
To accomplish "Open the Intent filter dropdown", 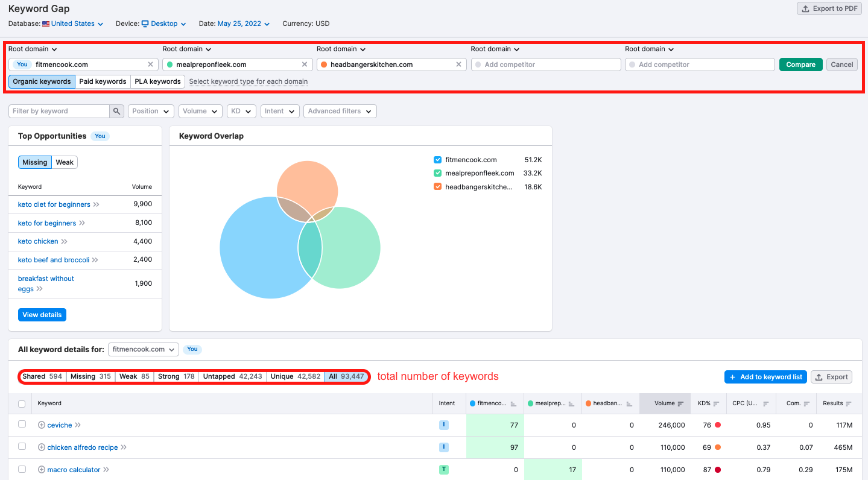I will (280, 111).
